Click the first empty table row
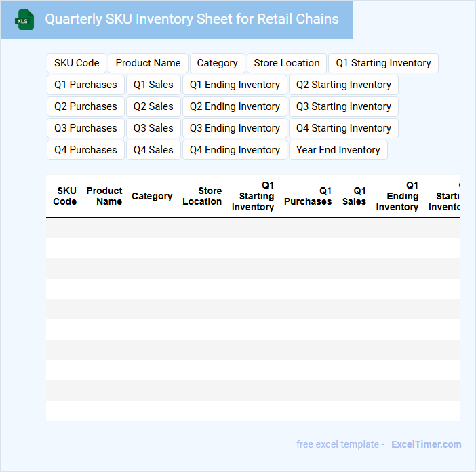 click(252, 228)
